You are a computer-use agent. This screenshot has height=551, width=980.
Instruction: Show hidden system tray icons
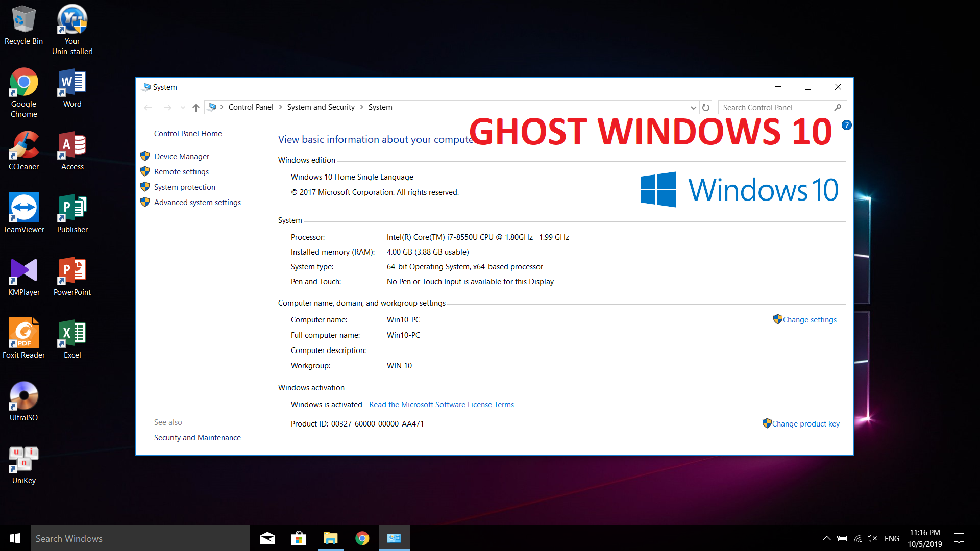(x=826, y=538)
